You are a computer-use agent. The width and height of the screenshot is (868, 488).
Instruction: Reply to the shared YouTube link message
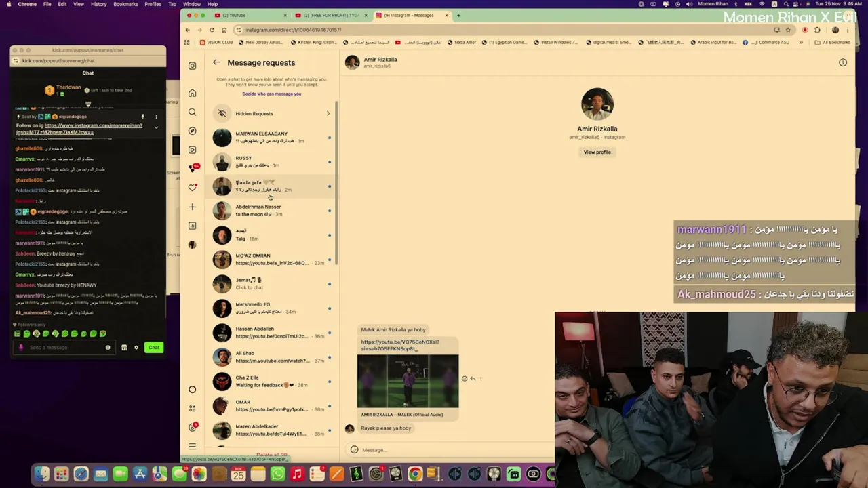(x=473, y=379)
